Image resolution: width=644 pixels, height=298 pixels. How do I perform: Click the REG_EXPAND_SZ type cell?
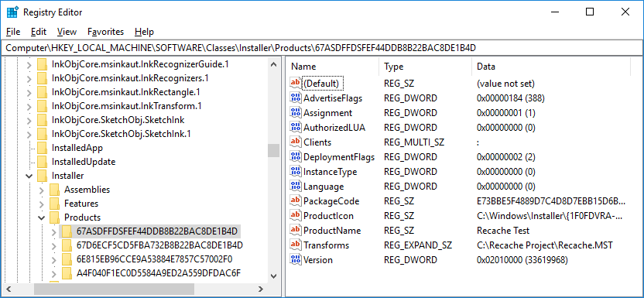(x=418, y=245)
